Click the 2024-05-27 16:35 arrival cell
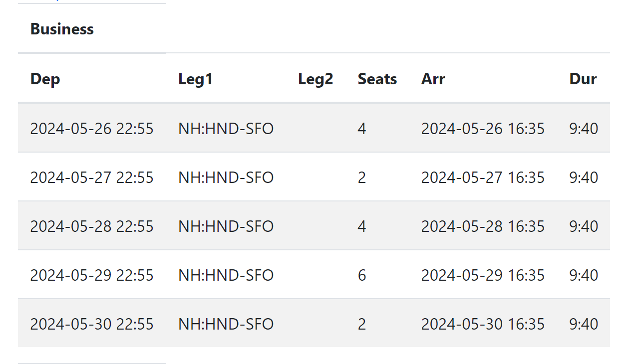The height and width of the screenshot is (364, 642). 483,178
